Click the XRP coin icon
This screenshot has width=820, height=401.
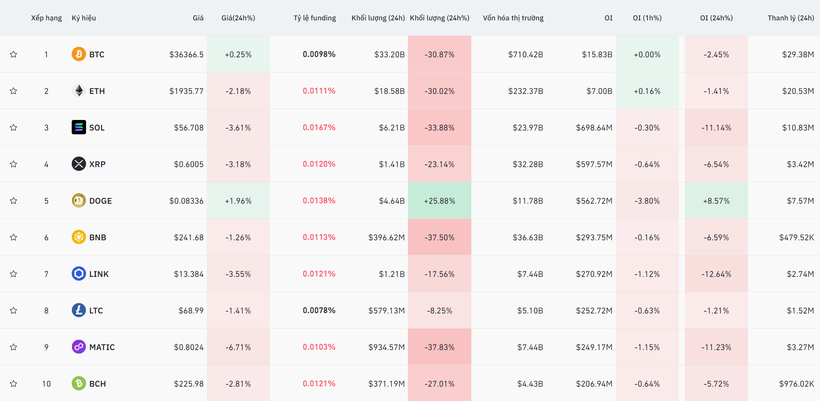(x=79, y=164)
